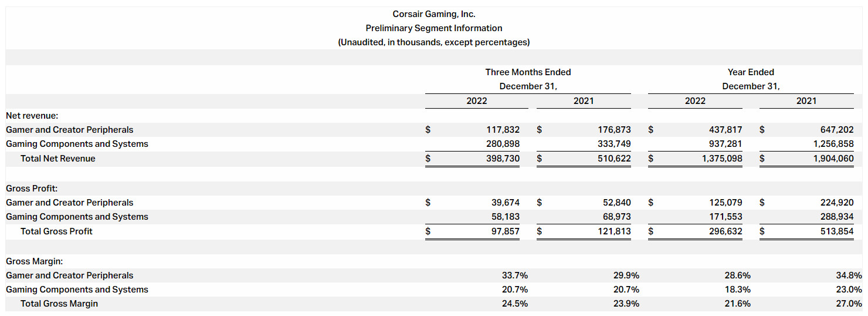The width and height of the screenshot is (868, 316).
Task: Click "December 31," under Year Ended
Action: click(751, 86)
